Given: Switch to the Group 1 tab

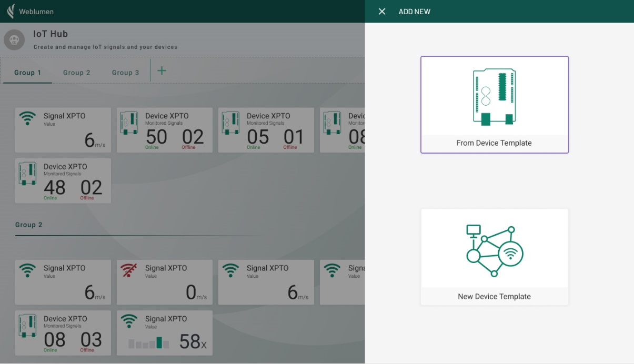Looking at the screenshot, I should point(27,73).
